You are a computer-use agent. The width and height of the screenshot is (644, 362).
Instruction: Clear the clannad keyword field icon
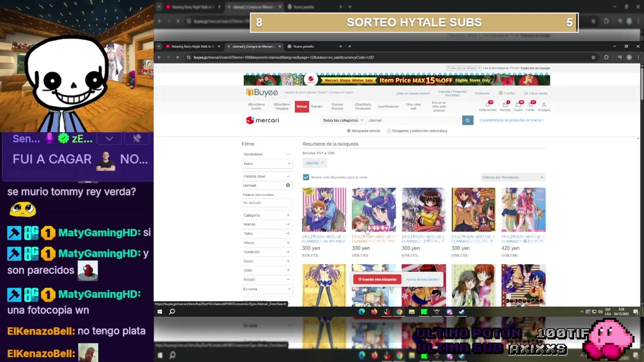coord(288,185)
